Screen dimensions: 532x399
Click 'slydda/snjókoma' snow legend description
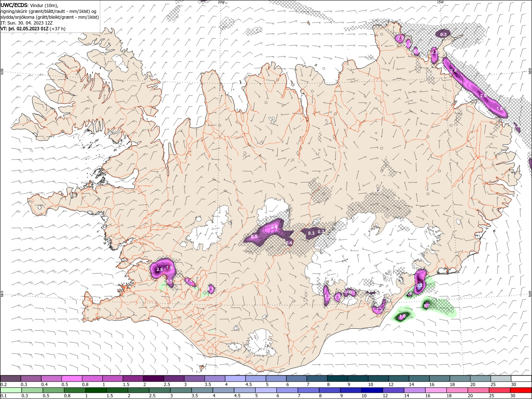(17, 17)
